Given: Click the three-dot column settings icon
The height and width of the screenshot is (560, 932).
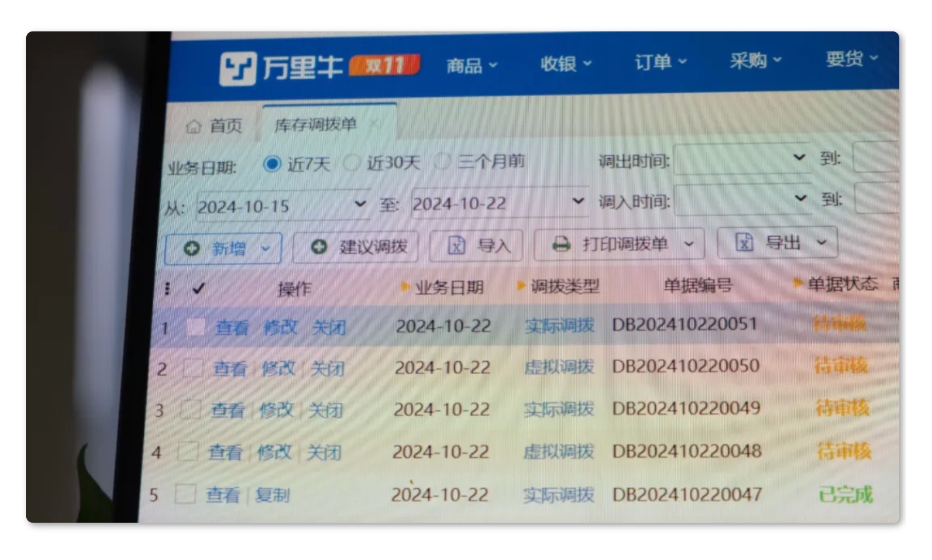Looking at the screenshot, I should click(x=168, y=289).
